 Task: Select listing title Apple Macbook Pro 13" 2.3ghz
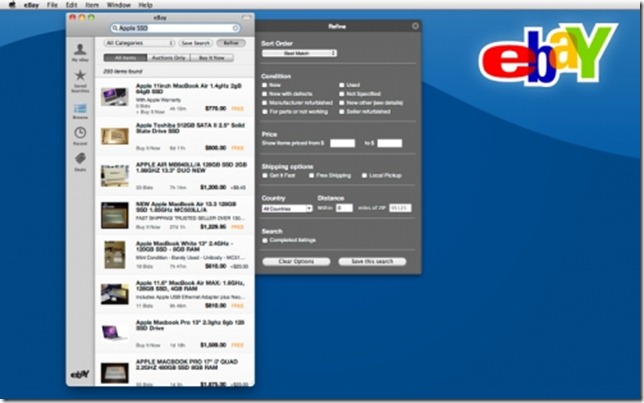coord(190,325)
